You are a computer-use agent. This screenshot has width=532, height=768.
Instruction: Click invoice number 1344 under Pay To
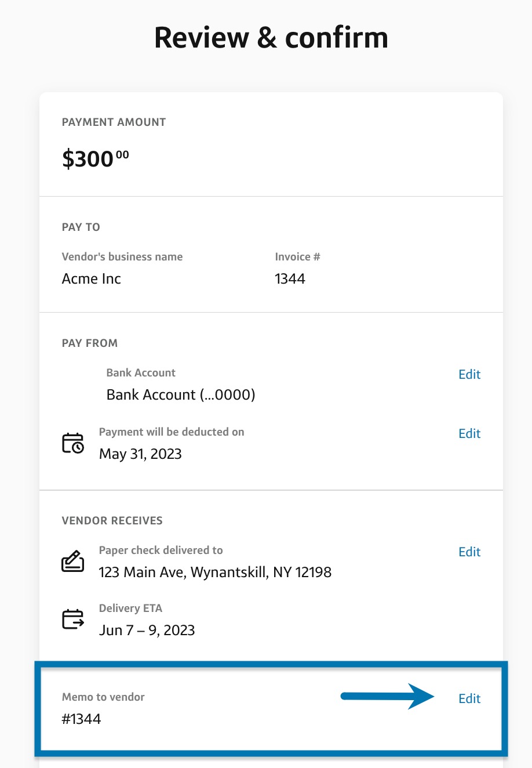[290, 279]
